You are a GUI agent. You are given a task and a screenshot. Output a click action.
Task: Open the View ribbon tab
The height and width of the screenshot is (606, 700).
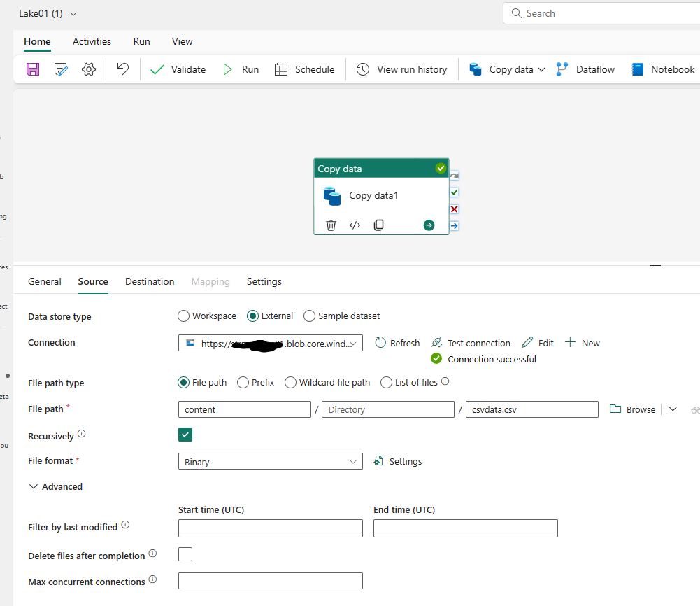[x=182, y=41]
